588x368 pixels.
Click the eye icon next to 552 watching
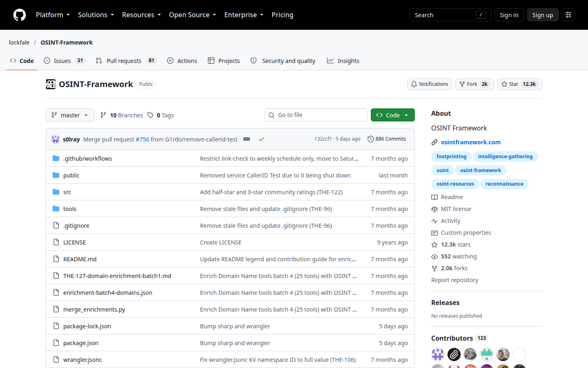[434, 256]
